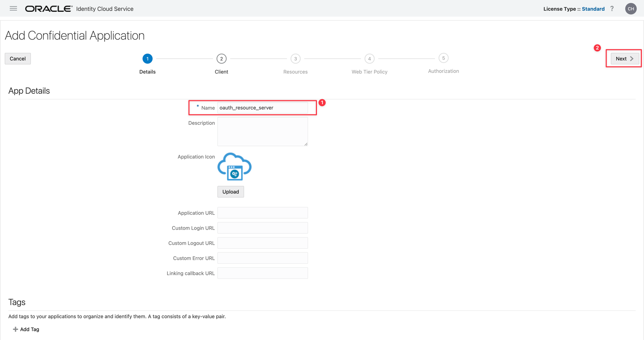Screen dimensions: 644x340
Task: Click the help question mark icon
Action: click(612, 9)
